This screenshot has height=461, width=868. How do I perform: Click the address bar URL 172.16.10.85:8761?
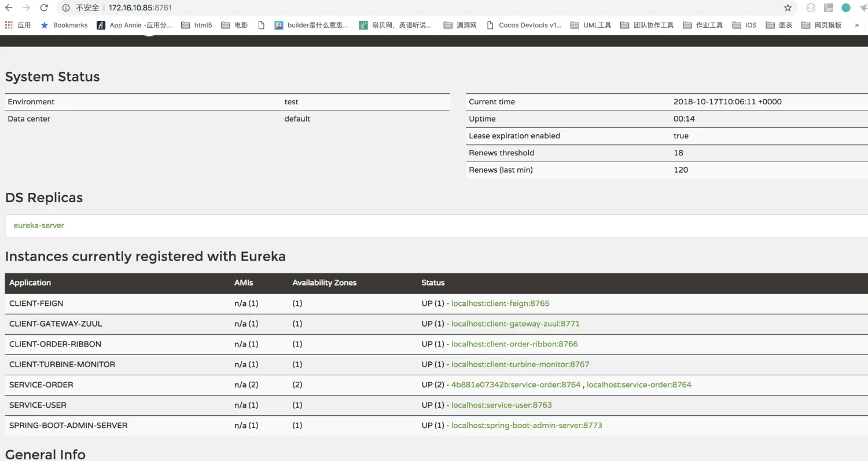tap(140, 8)
